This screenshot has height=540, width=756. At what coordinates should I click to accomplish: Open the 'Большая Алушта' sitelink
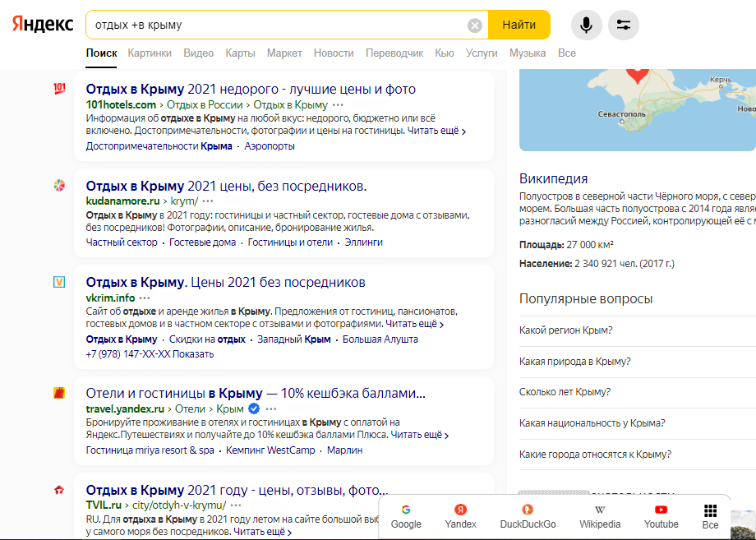(380, 339)
